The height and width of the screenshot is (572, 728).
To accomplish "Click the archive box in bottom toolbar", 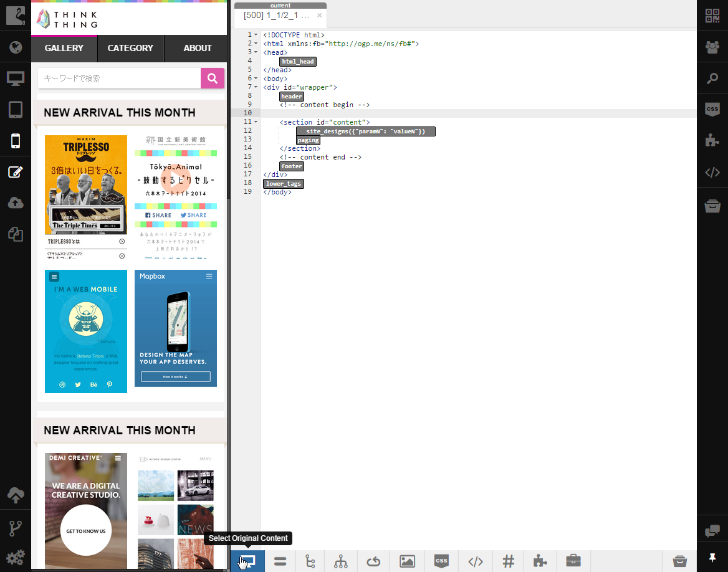I will 680,561.
